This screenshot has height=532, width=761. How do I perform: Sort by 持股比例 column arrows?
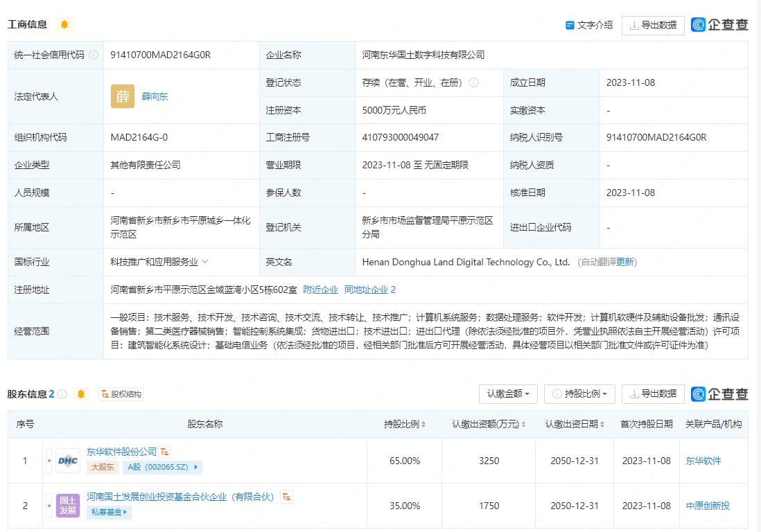click(423, 425)
